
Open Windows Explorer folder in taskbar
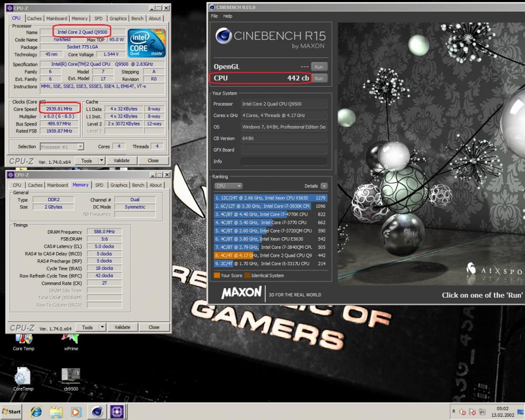coord(56,412)
